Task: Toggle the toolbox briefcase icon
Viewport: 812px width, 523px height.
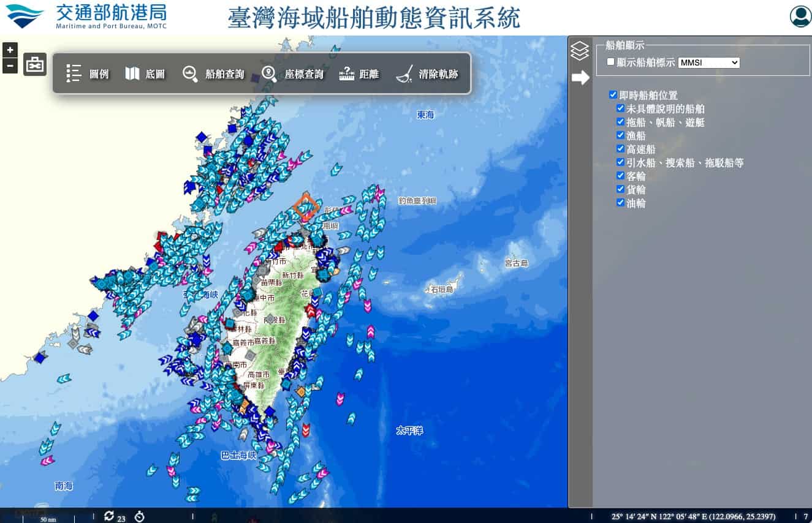Action: 35,64
